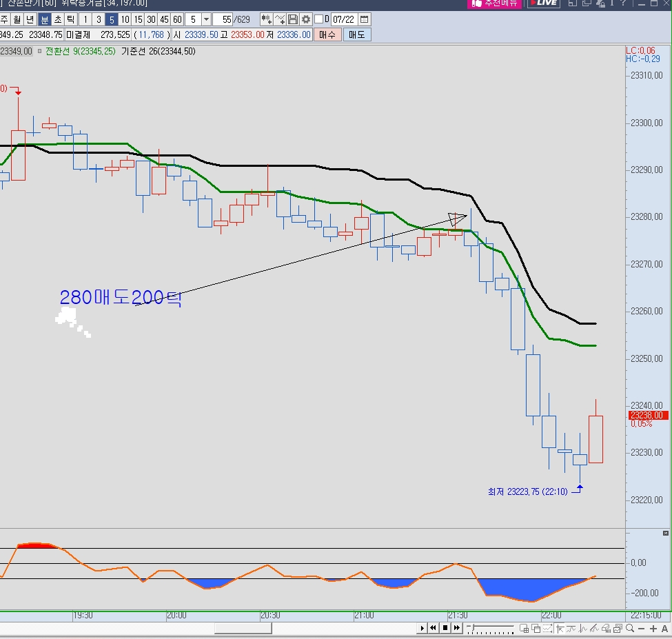Viewport: 672px width, 639px height.
Task: Toggle the checkbox labeled D next to date
Action: [x=318, y=19]
